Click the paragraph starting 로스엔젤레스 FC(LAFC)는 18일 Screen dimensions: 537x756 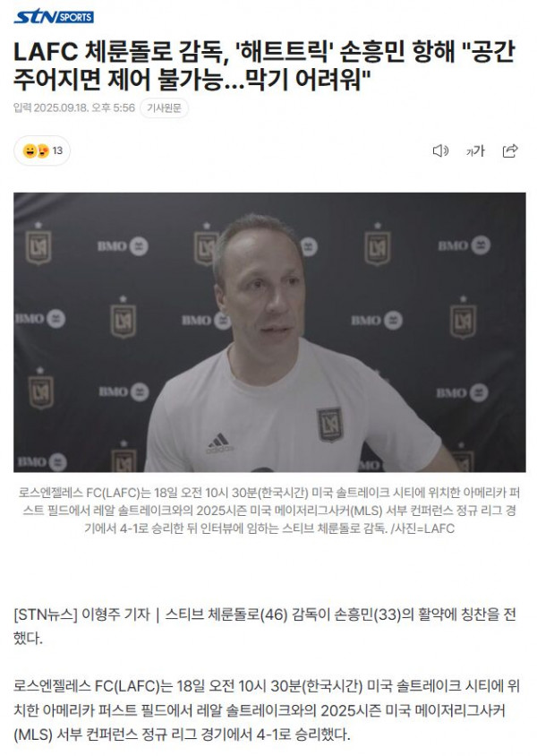[267, 709]
